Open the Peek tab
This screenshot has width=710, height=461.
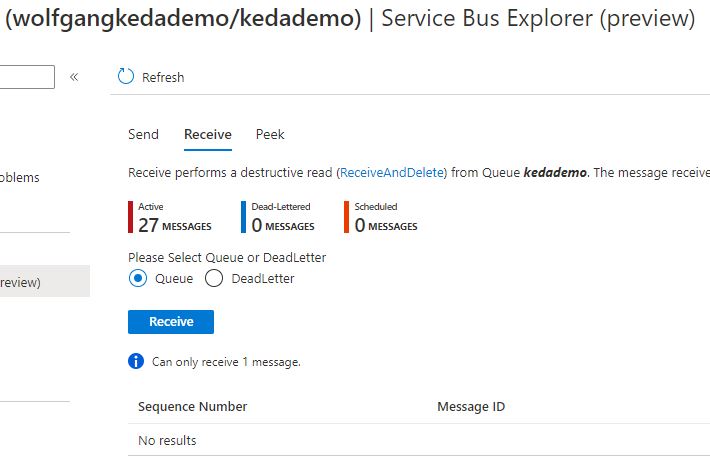tap(270, 134)
